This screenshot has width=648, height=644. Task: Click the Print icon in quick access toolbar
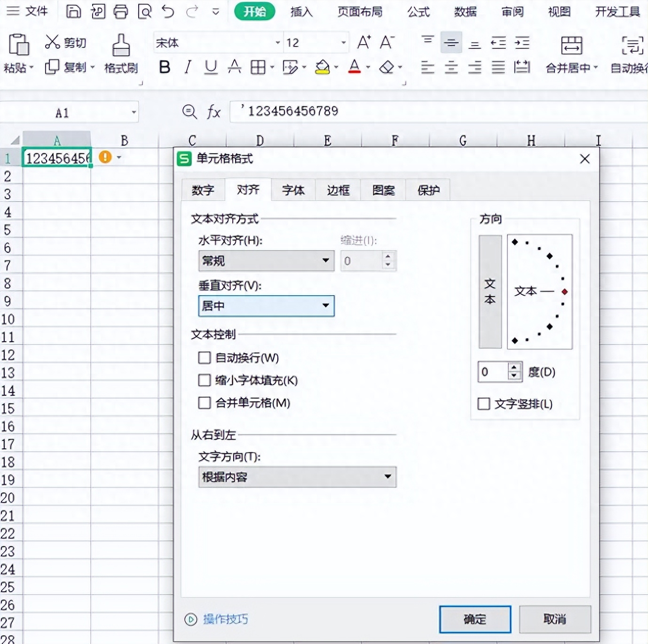coord(121,11)
